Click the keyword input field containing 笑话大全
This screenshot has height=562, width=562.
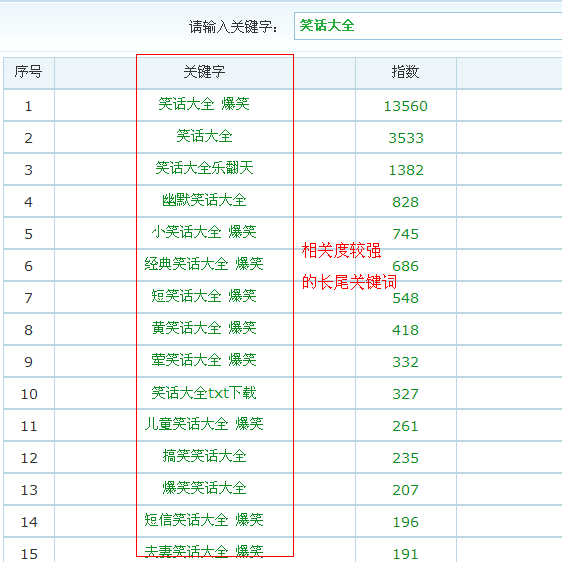(x=428, y=26)
